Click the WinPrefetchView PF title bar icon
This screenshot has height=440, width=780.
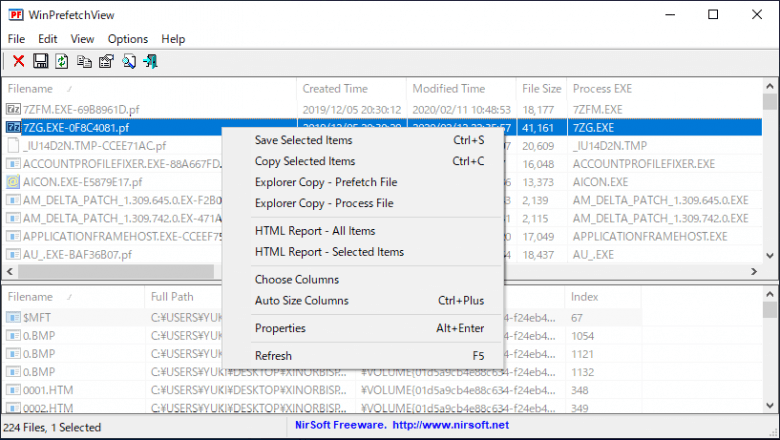[x=16, y=14]
